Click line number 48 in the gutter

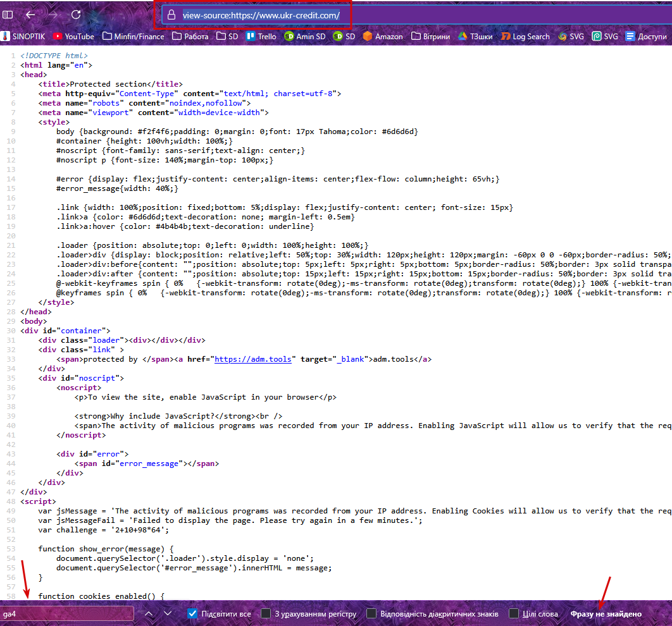point(11,501)
